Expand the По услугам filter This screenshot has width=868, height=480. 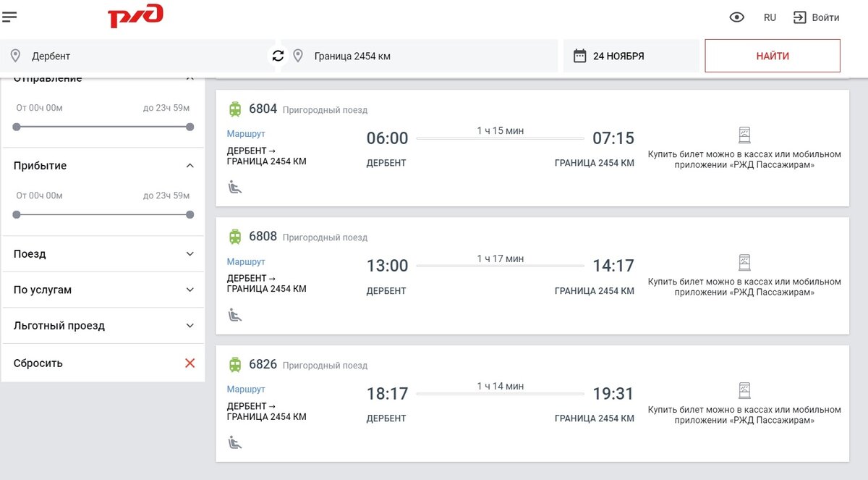[190, 290]
